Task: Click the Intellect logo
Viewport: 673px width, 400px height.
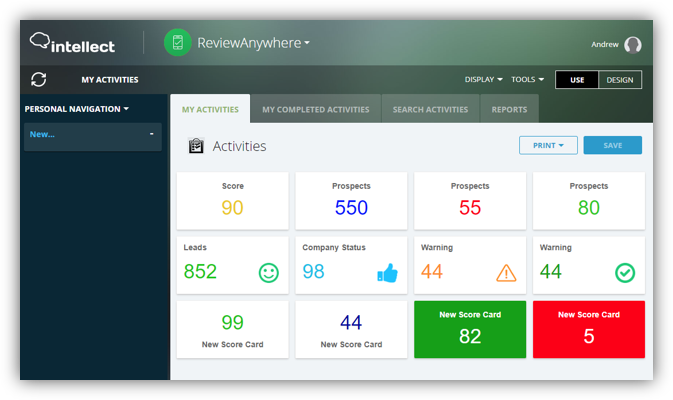Action: tap(72, 43)
